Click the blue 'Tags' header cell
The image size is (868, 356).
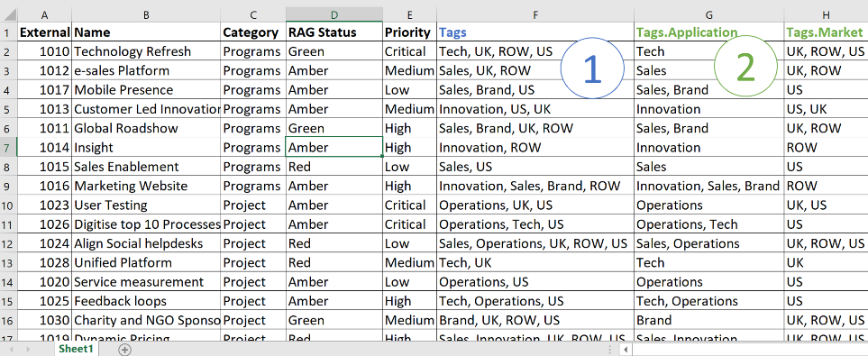click(x=535, y=32)
